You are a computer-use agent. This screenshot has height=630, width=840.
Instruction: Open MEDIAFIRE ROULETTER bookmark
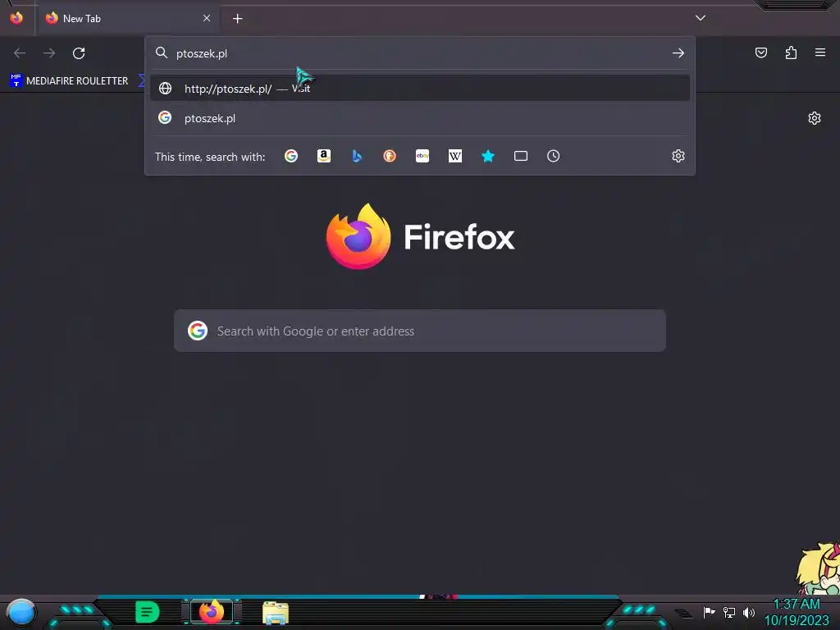point(69,81)
